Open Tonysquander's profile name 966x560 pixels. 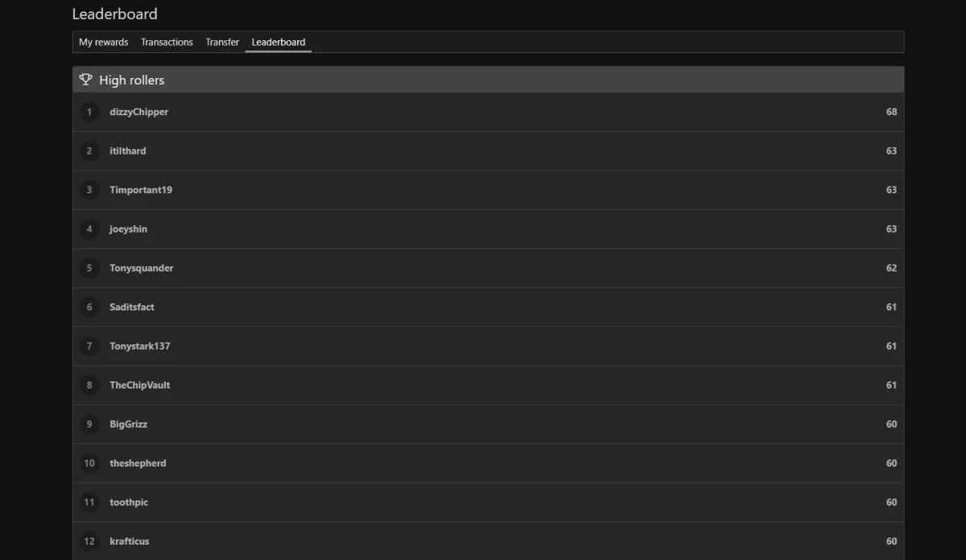click(x=142, y=268)
